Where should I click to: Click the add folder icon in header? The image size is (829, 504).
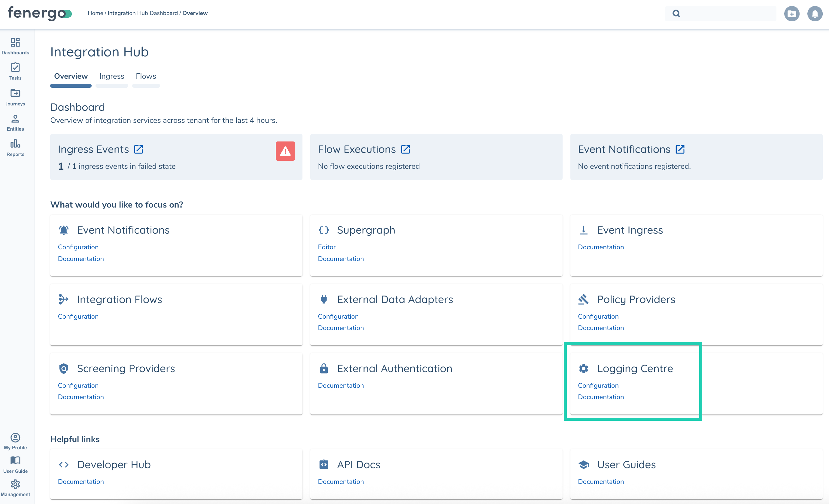coord(791,14)
